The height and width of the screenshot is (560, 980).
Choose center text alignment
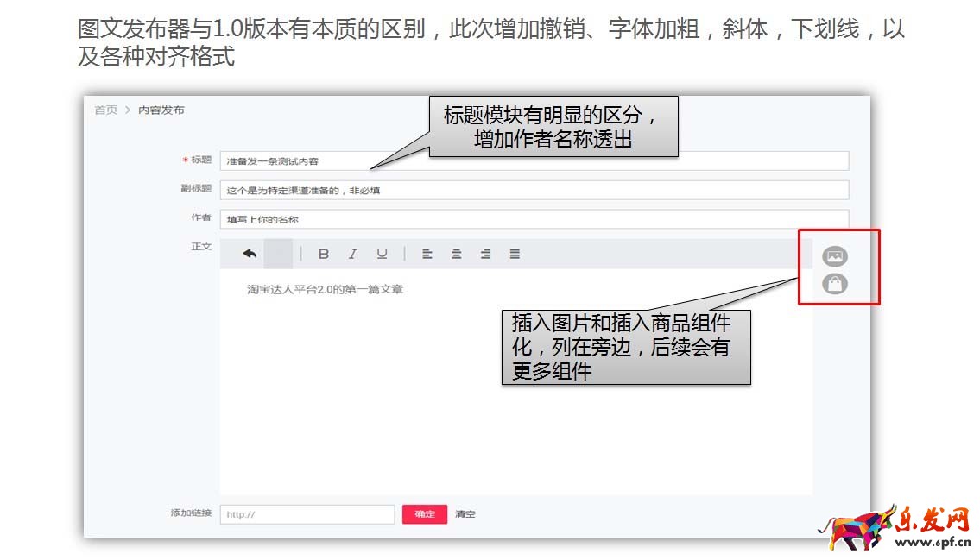coord(456,253)
